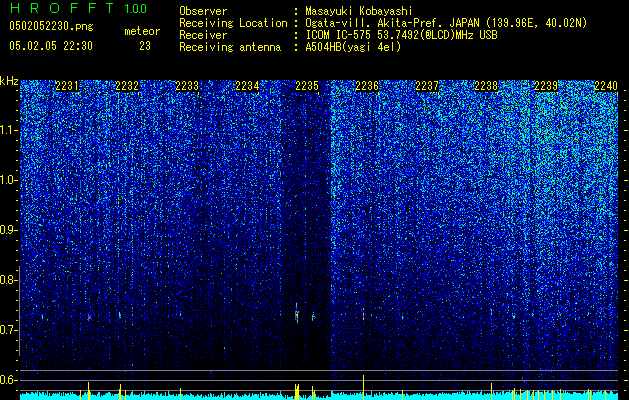Click time marker 2231
This screenshot has width=629, height=400.
(67, 86)
